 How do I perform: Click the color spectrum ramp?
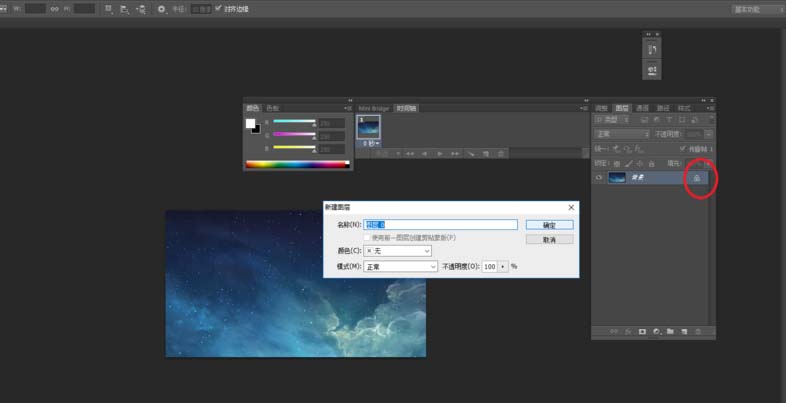[297, 164]
